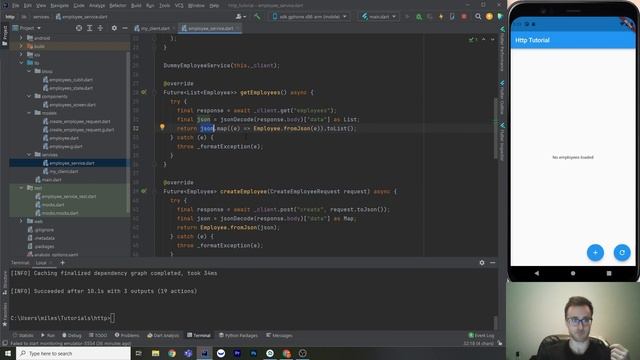Click the yellow lightbulb intention icon in editor
The height and width of the screenshot is (360, 640).
pos(162,127)
